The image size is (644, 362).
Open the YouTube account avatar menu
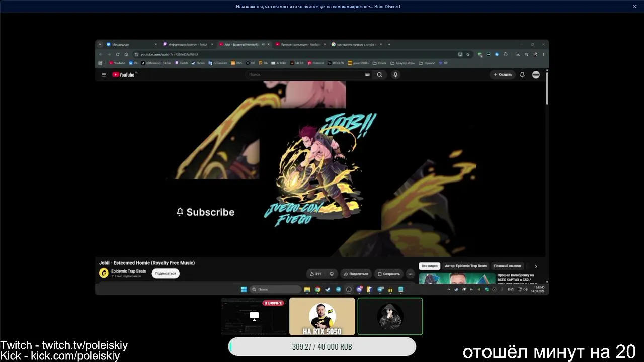536,75
